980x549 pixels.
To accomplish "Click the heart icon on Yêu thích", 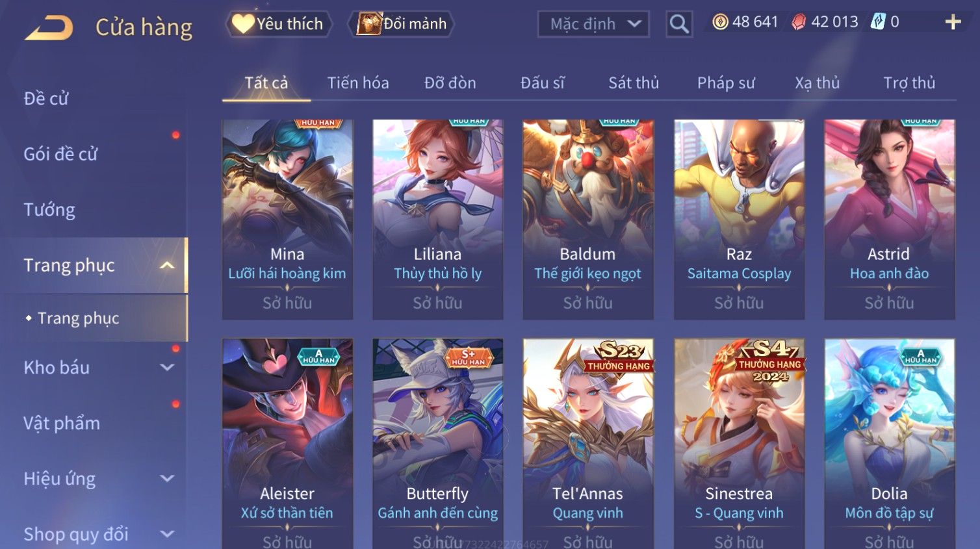I will click(243, 24).
